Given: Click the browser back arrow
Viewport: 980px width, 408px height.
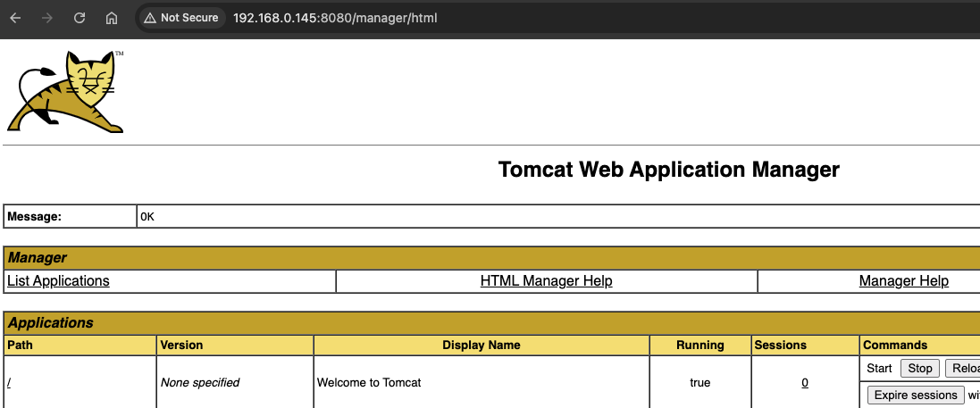Looking at the screenshot, I should coord(15,18).
